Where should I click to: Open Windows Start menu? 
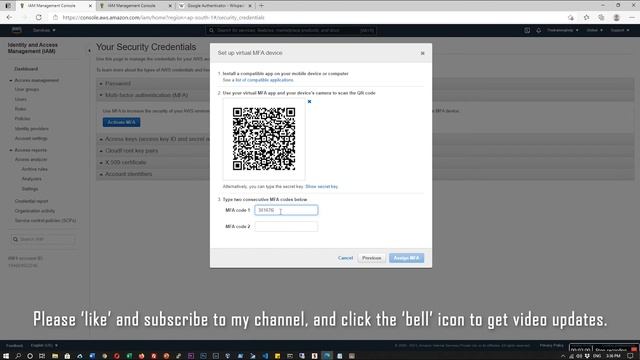point(6,356)
